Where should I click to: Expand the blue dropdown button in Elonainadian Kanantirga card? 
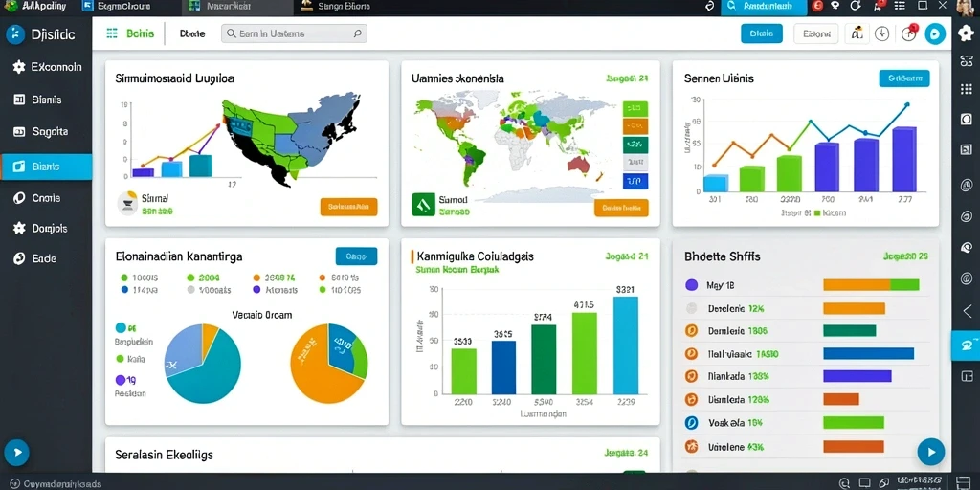(356, 256)
